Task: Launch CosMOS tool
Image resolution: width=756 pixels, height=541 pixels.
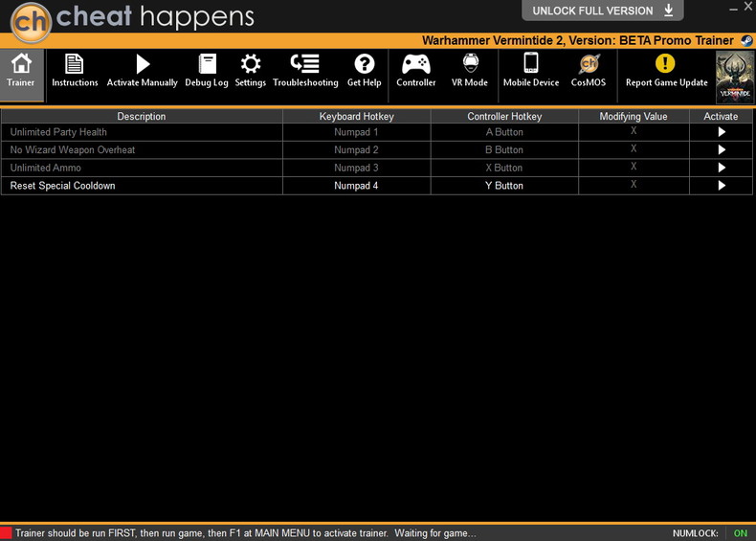Action: tap(589, 71)
